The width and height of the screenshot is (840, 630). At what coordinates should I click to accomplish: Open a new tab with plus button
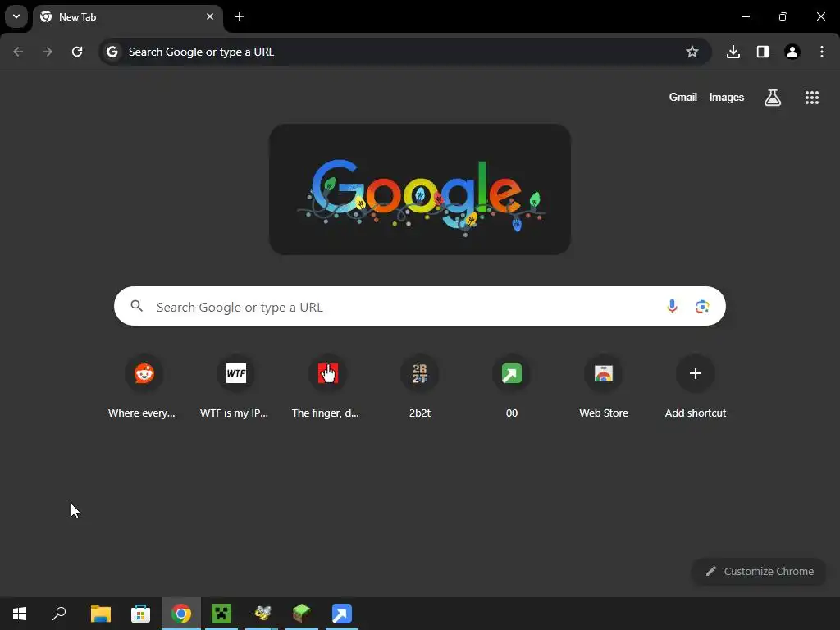pyautogui.click(x=240, y=16)
